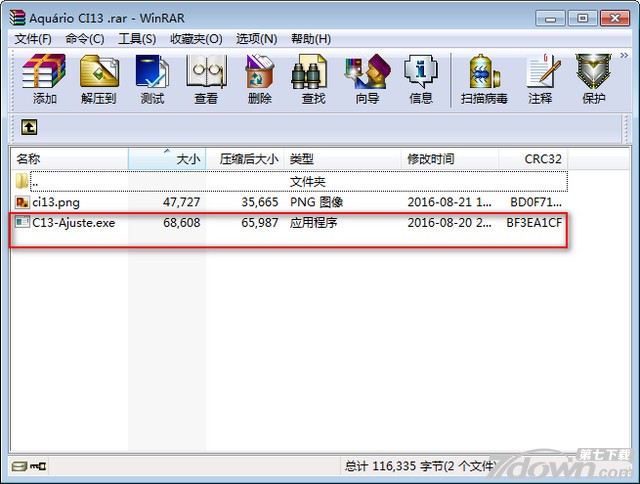Image resolution: width=640 pixels, height=484 pixels.
Task: Close the WinRAR window
Action: (615, 18)
